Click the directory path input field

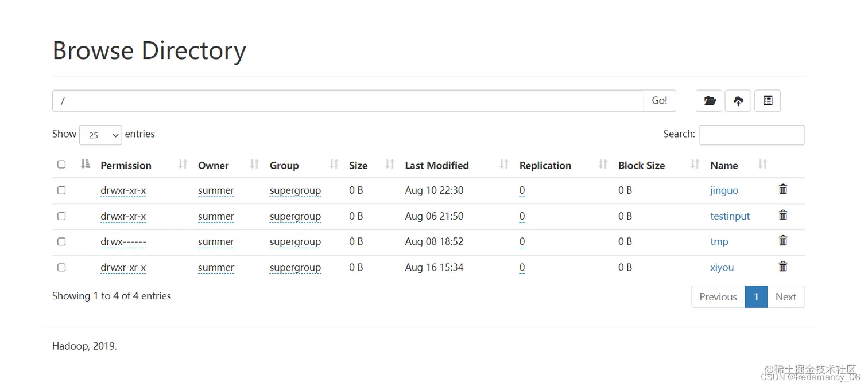point(348,101)
